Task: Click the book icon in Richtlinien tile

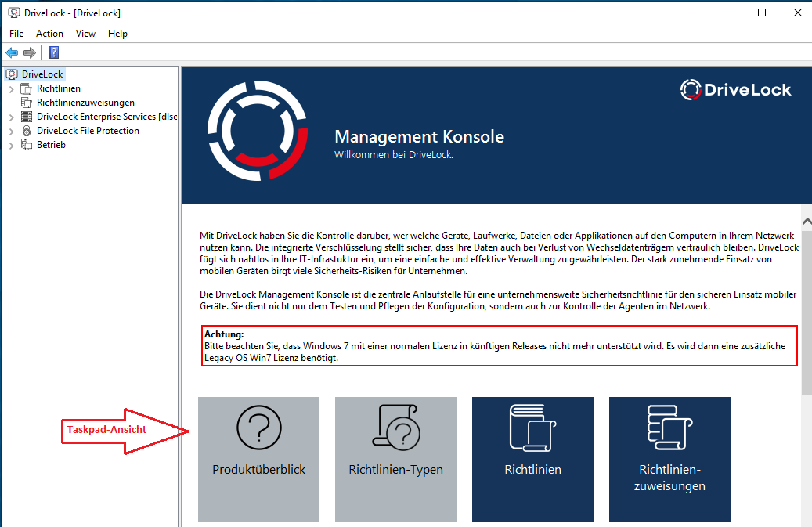Action: 532,428
